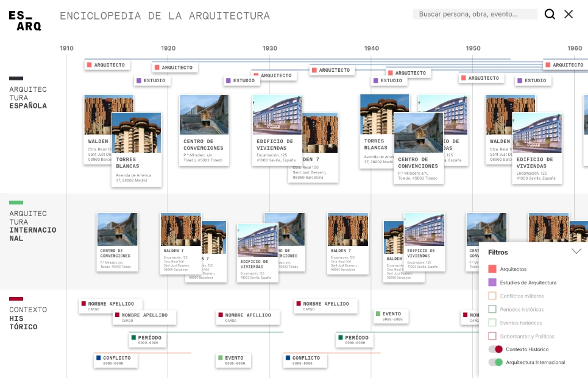This screenshot has height=378, width=588.
Task: Enable the Conflictos militares filter checkbox
Action: (492, 296)
